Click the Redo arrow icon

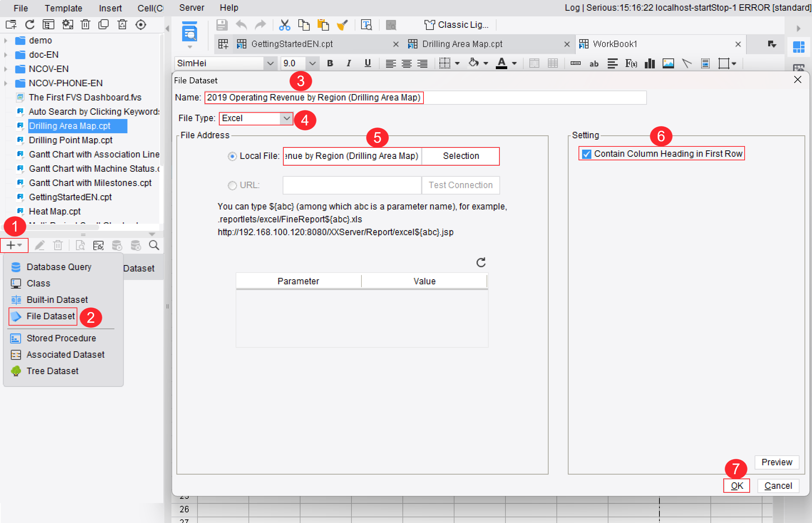tap(261, 25)
